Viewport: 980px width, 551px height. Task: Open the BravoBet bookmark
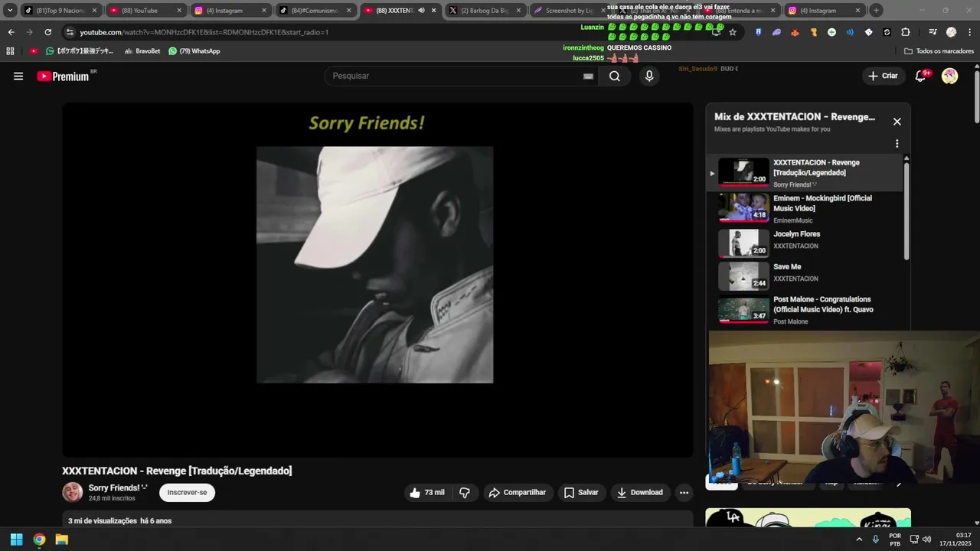[x=142, y=51]
